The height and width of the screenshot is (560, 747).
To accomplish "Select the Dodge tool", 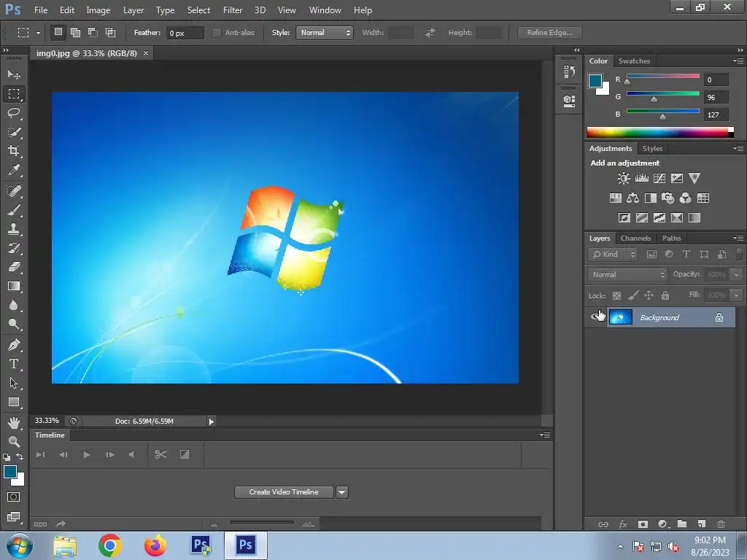I will coord(14,324).
